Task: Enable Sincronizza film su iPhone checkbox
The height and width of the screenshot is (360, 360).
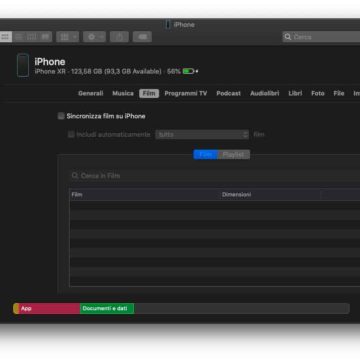Action: pyautogui.click(x=61, y=116)
